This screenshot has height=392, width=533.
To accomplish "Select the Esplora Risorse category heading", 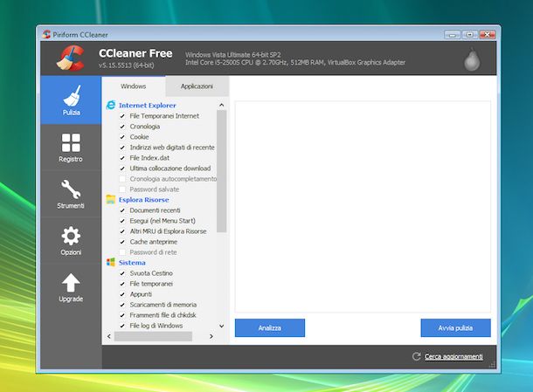I will coord(144,200).
